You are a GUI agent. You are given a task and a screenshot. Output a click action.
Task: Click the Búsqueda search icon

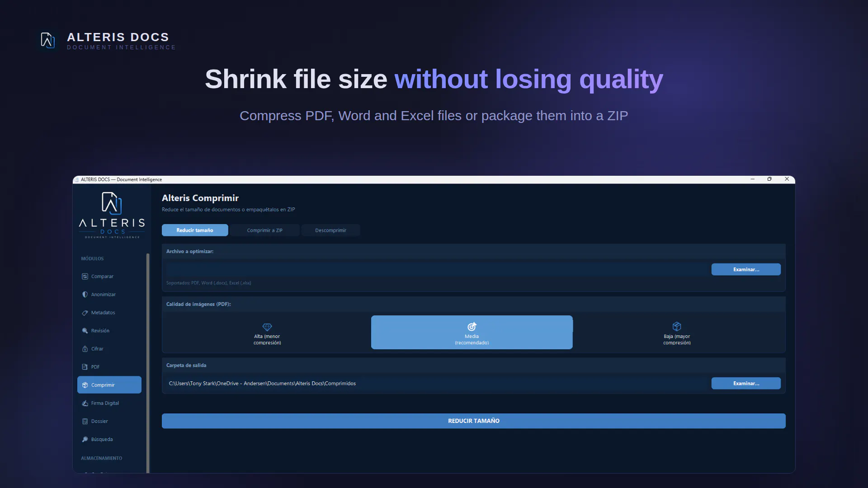coord(85,439)
